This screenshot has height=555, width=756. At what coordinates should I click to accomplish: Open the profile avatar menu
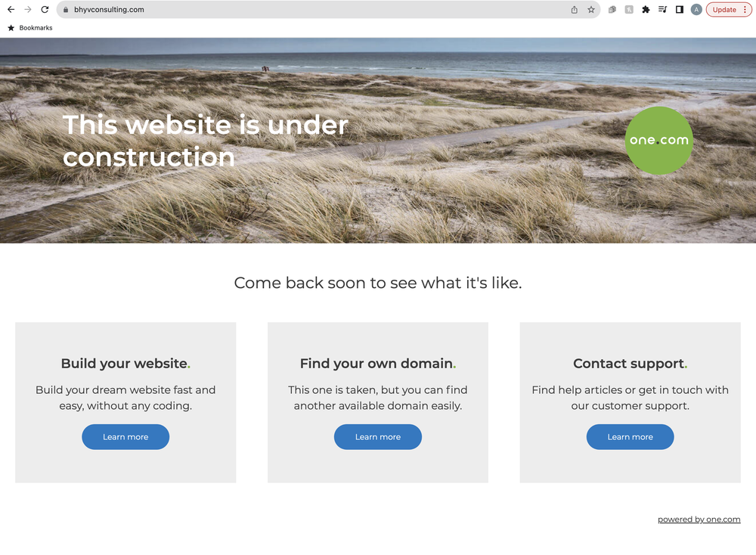[696, 10]
